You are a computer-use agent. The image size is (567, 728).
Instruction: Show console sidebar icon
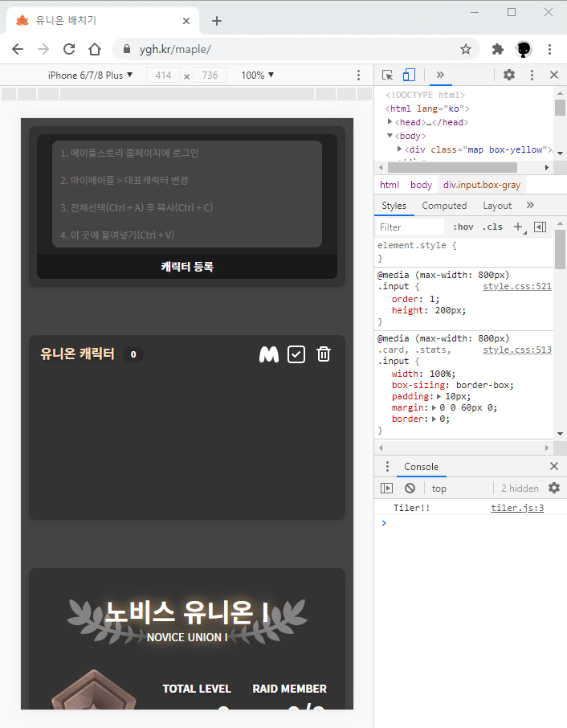coord(386,488)
